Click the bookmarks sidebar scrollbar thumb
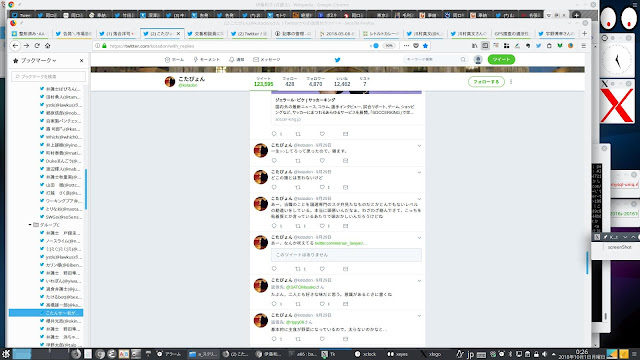Screen dimensions: 640x360 coord(86,189)
